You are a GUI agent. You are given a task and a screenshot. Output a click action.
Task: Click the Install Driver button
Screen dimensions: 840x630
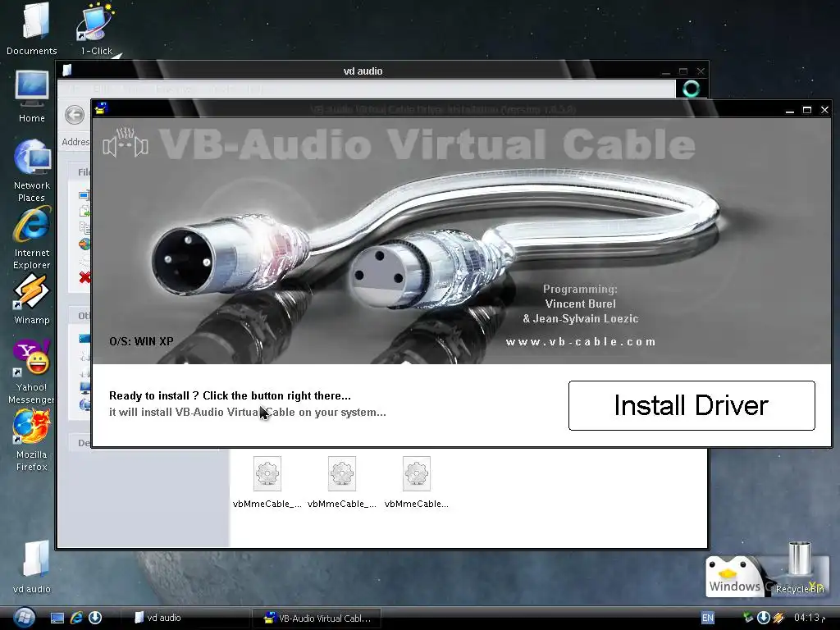[692, 405]
